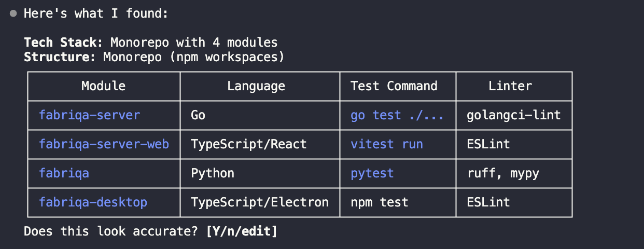Open the fabriqa-desktop module link
This screenshot has width=644, height=249.
click(x=93, y=202)
